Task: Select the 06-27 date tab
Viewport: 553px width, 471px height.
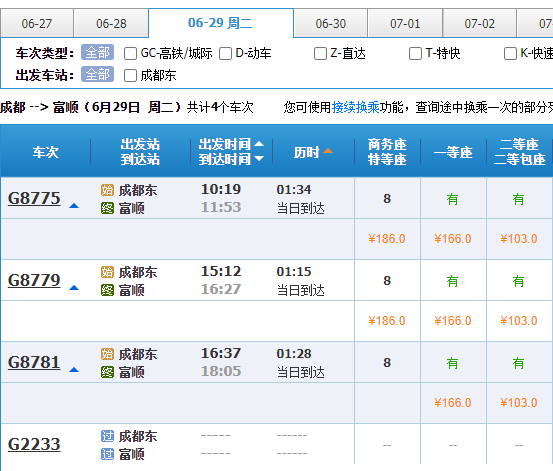Action: click(x=37, y=23)
